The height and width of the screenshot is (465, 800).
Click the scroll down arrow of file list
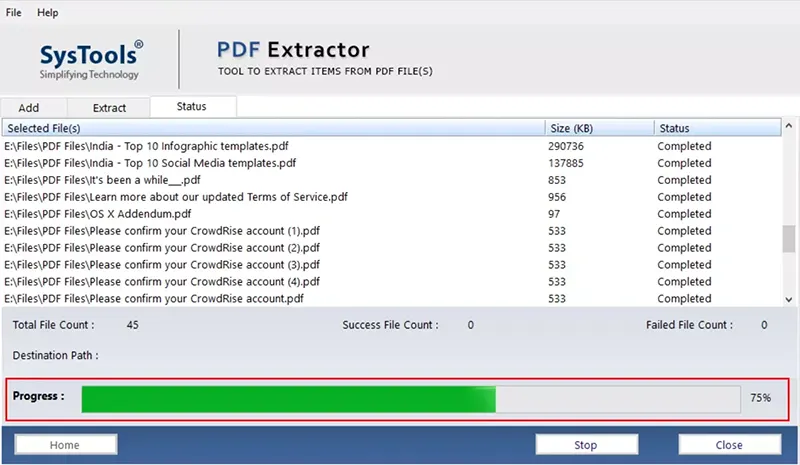789,300
